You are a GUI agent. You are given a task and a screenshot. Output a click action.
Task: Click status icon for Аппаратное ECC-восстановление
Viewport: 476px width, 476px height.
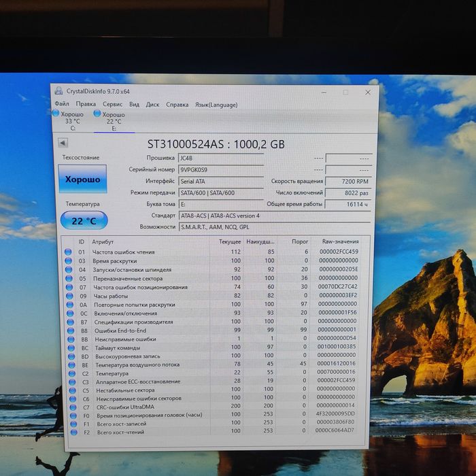(72, 382)
